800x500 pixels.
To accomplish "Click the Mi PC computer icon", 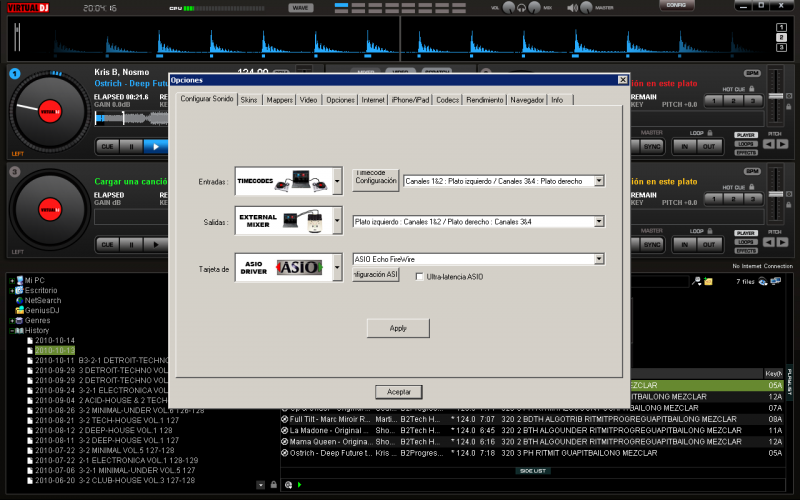I will pyautogui.click(x=20, y=280).
